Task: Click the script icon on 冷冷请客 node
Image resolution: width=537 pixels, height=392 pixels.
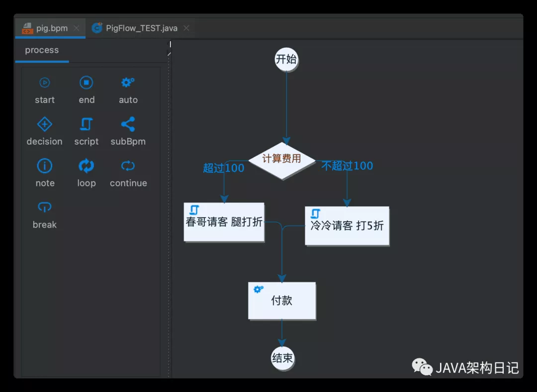Action: click(x=315, y=214)
